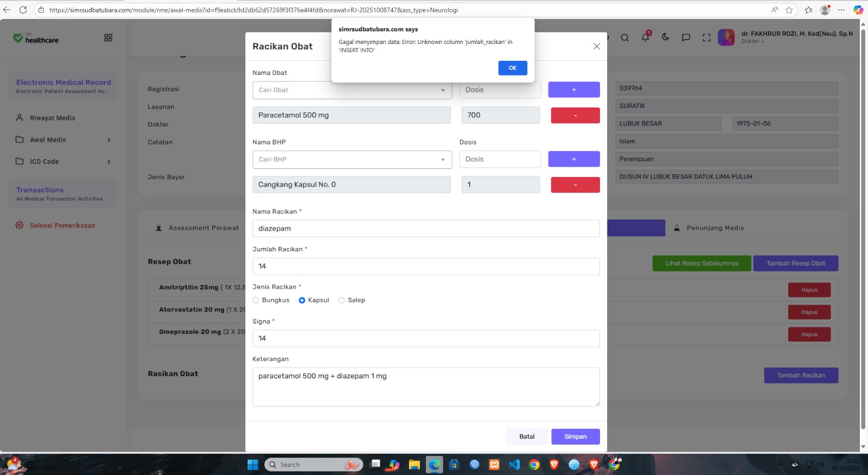Open the Cari BHP dropdown
Screen dimensions: 868x475
pos(352,160)
